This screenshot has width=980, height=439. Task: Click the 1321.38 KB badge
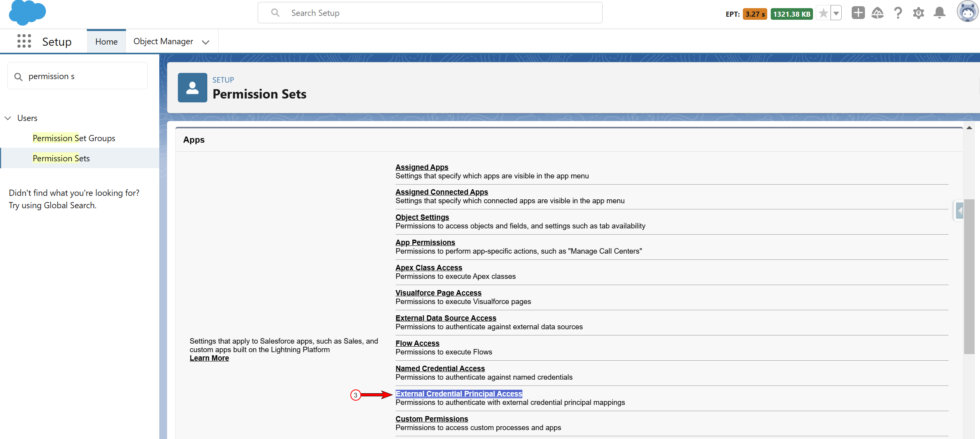[791, 14]
